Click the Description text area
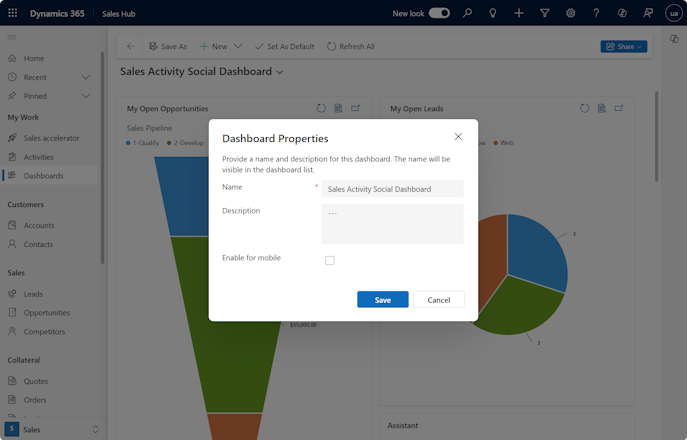 pyautogui.click(x=392, y=224)
